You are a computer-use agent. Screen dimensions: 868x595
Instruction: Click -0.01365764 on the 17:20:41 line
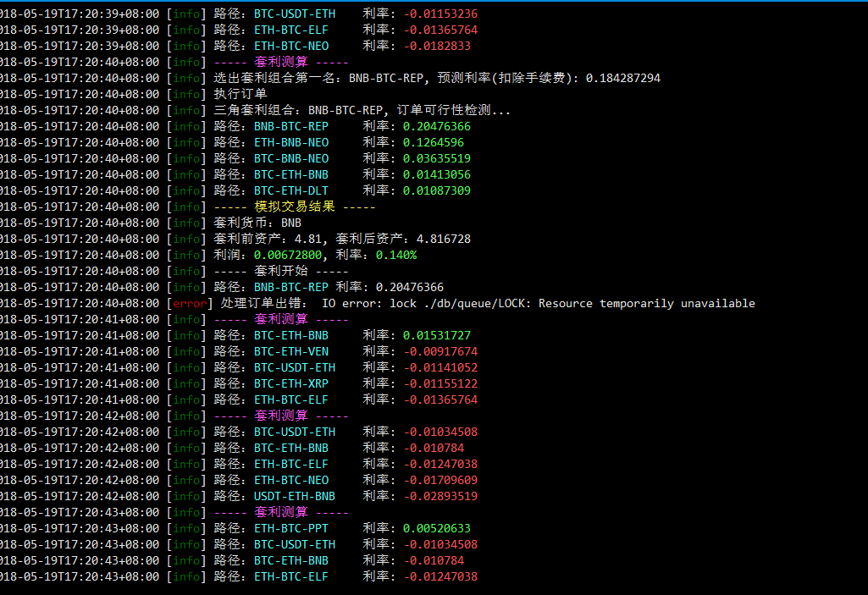pos(440,399)
